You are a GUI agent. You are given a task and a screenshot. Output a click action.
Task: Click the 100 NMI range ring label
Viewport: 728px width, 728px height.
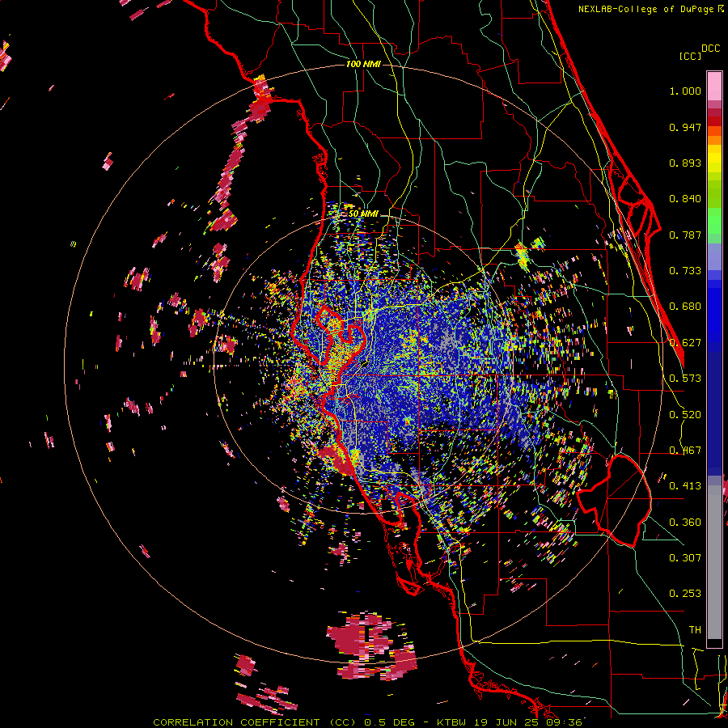[363, 64]
